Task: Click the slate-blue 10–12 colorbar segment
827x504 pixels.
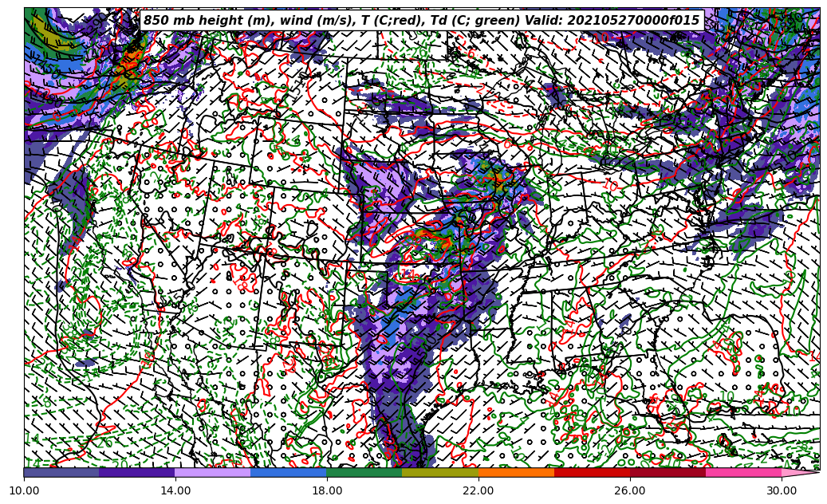Action: tap(61, 472)
